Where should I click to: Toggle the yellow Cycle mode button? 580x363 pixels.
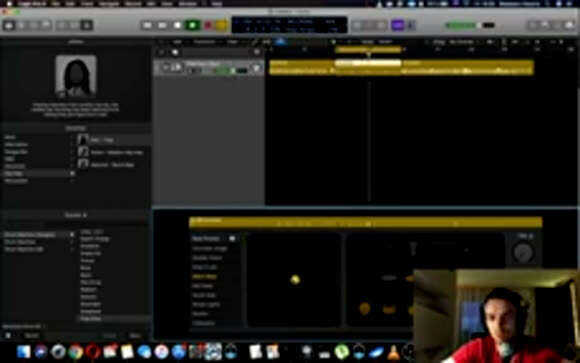pos(222,25)
